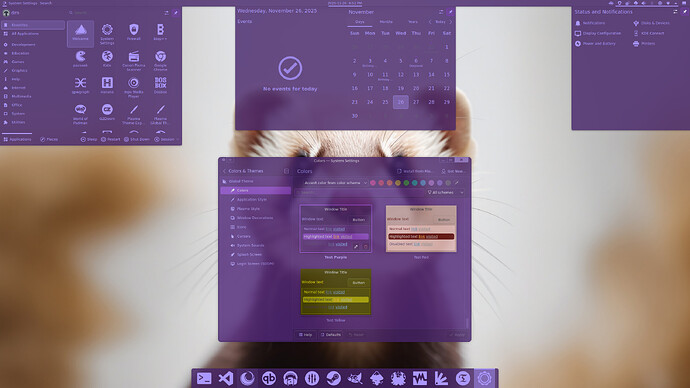Open qBittorrent from the dock
The width and height of the screenshot is (690, 388).
coord(269,378)
